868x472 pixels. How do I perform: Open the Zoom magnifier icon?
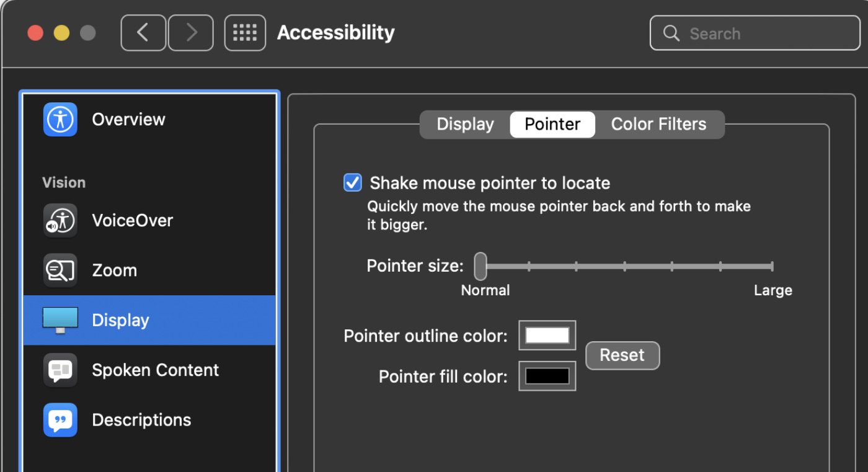coord(60,270)
